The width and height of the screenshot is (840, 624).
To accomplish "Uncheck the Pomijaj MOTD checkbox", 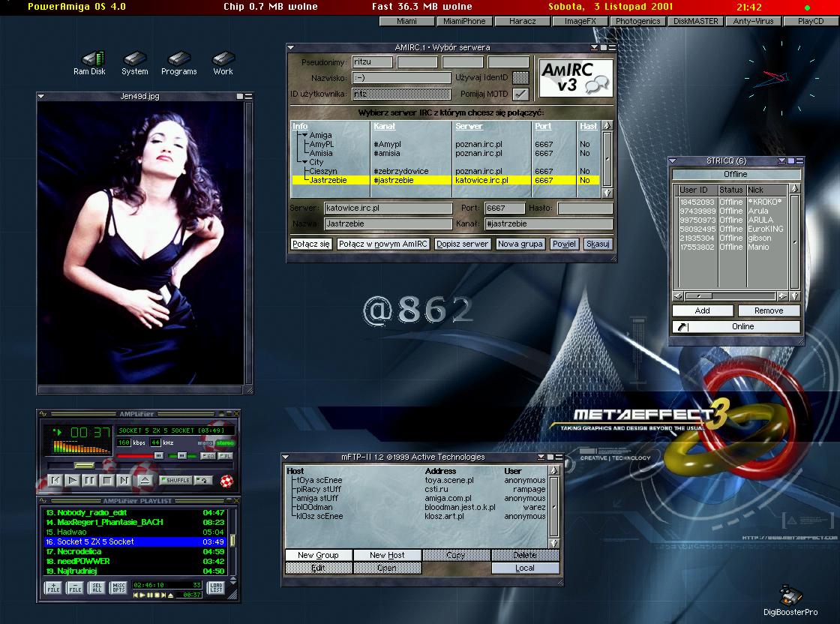I will pyautogui.click(x=520, y=94).
